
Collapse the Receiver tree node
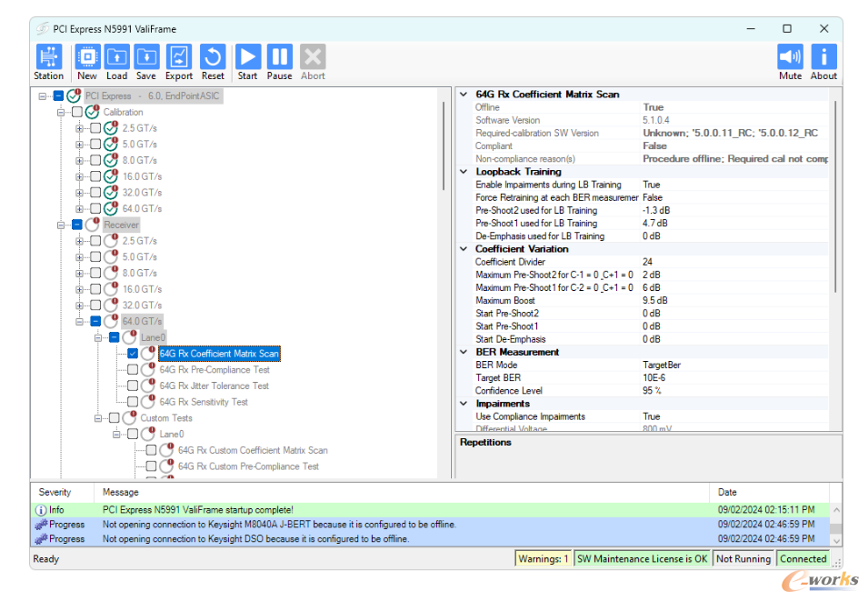(x=61, y=225)
